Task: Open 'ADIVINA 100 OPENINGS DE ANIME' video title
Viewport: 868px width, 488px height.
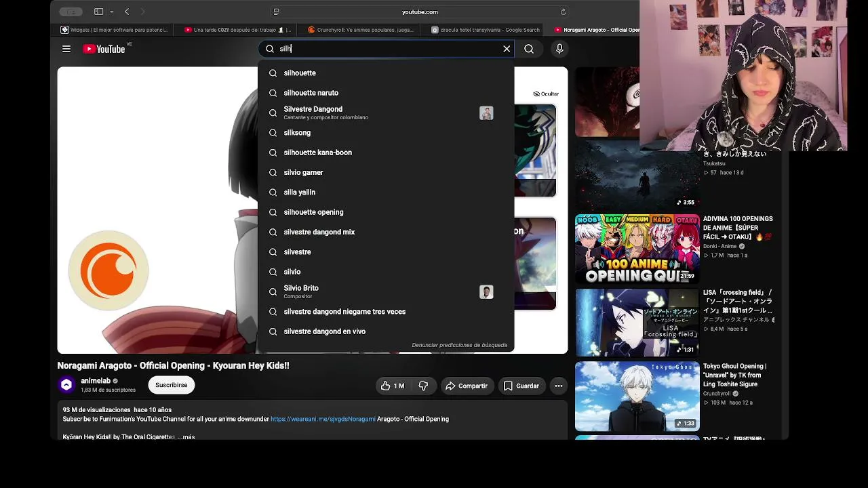Action: pyautogui.click(x=738, y=228)
